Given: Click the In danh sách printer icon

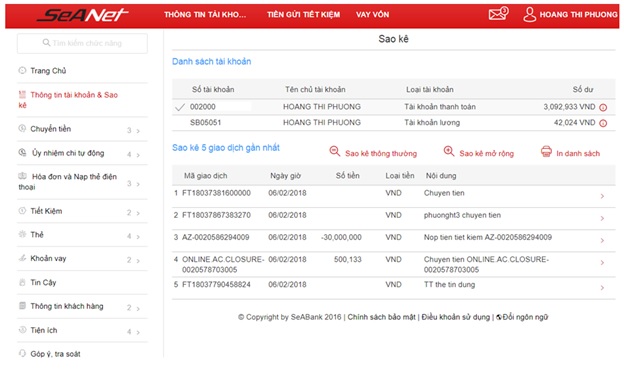Looking at the screenshot, I should (x=546, y=152).
